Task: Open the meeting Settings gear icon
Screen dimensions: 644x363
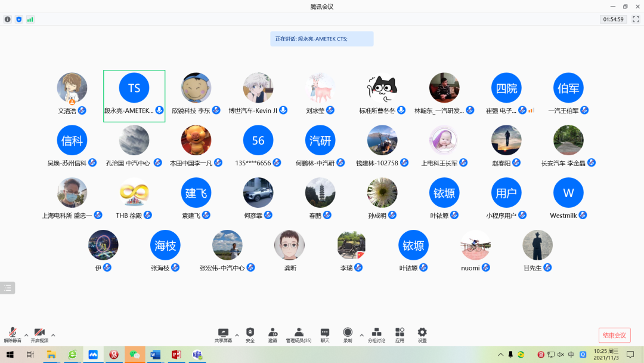Action: [x=422, y=333]
